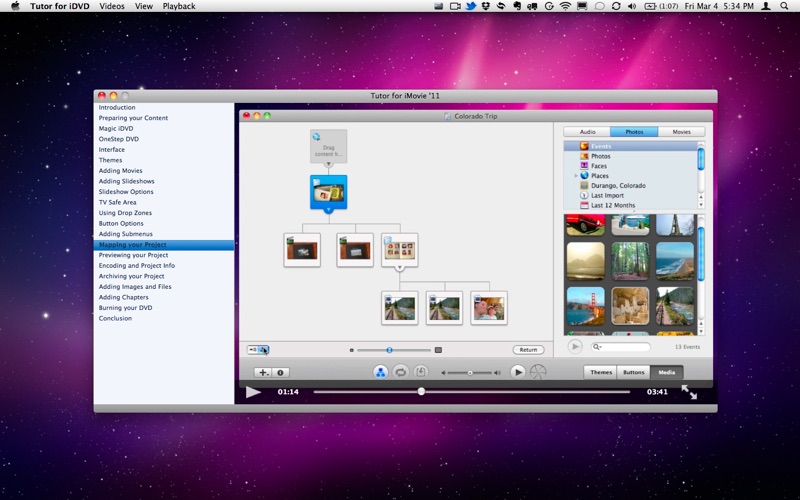Click the Show Map view icon

pos(380,372)
